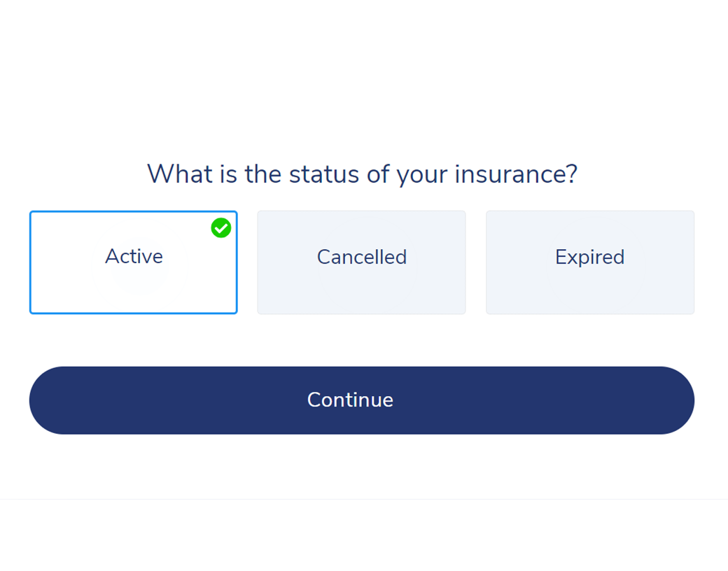Click the green checkmark icon on Active
Image resolution: width=728 pixels, height=571 pixels.
[x=221, y=228]
